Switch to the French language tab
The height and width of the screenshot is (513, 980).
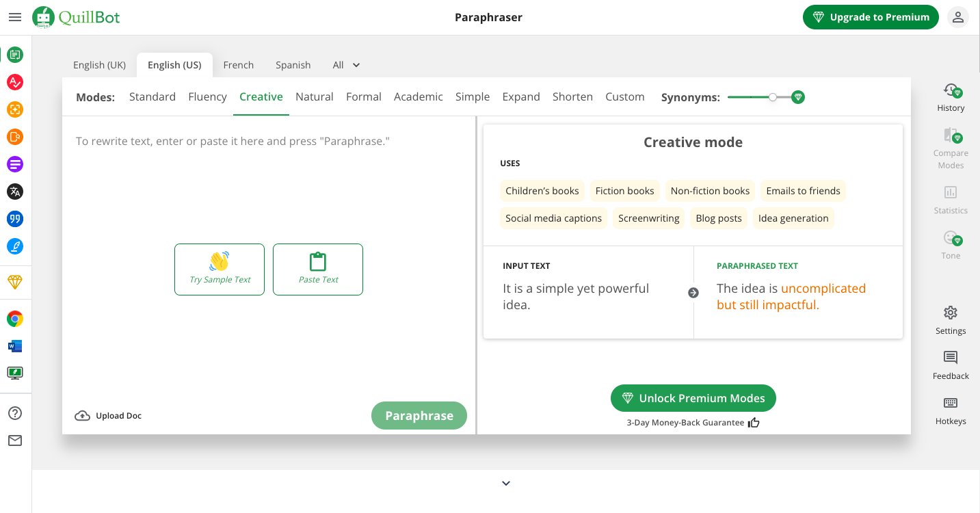[239, 65]
